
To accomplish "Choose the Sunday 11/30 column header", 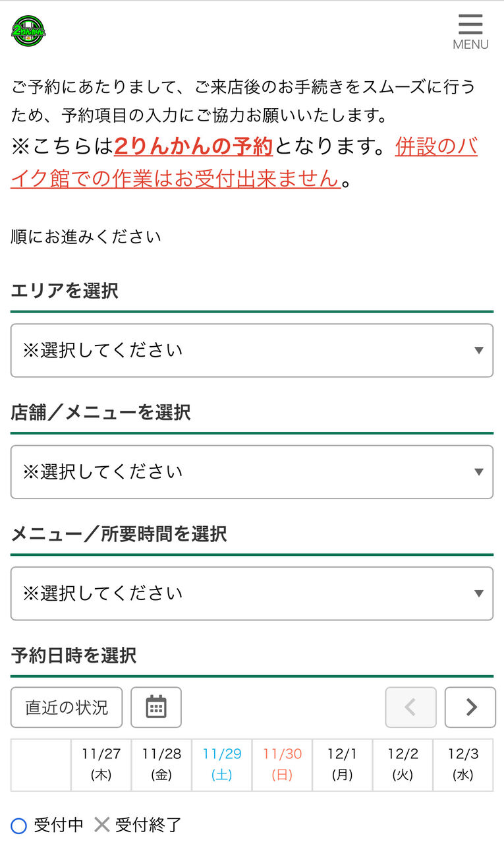I will click(x=282, y=764).
